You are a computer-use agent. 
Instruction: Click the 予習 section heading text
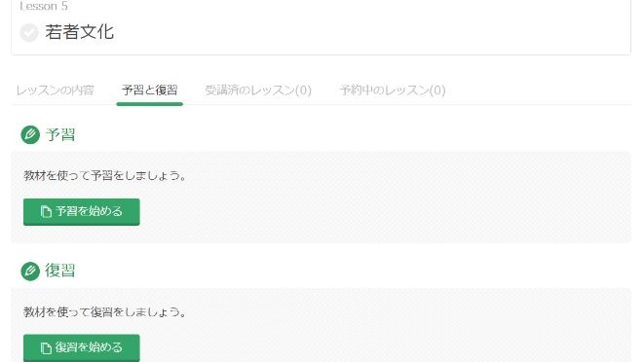pyautogui.click(x=60, y=134)
